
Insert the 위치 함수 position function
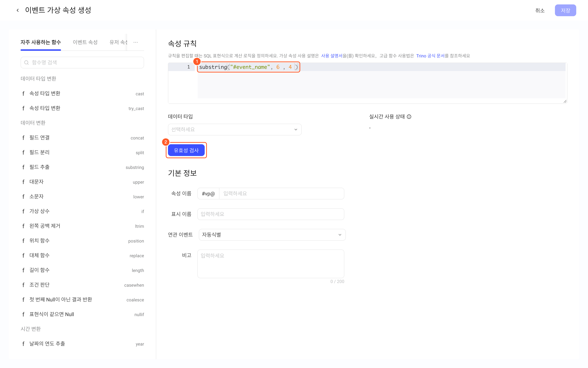click(82, 241)
